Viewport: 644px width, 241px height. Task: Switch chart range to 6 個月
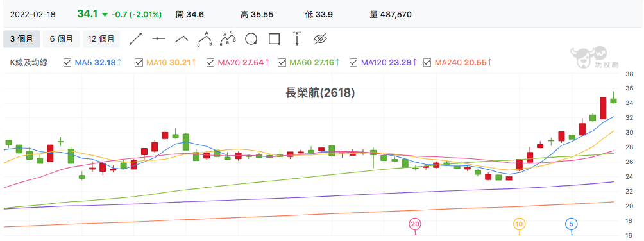click(61, 39)
